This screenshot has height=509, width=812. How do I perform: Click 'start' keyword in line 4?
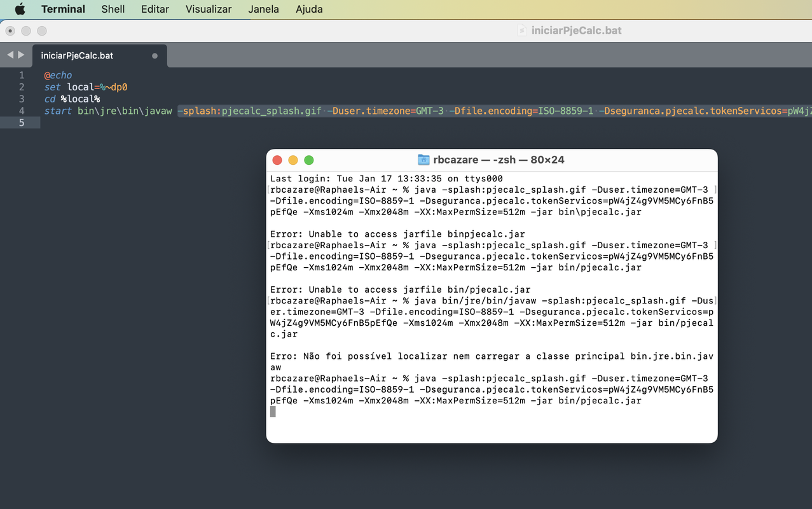tap(58, 111)
